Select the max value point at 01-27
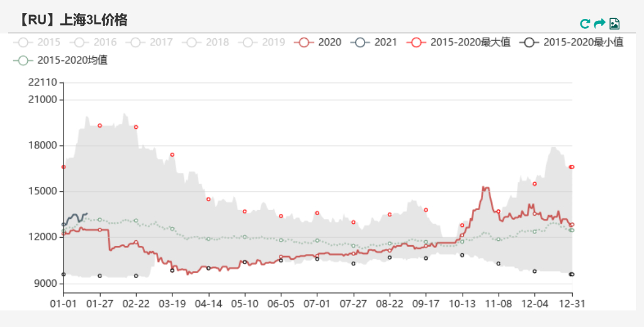 click(100, 126)
